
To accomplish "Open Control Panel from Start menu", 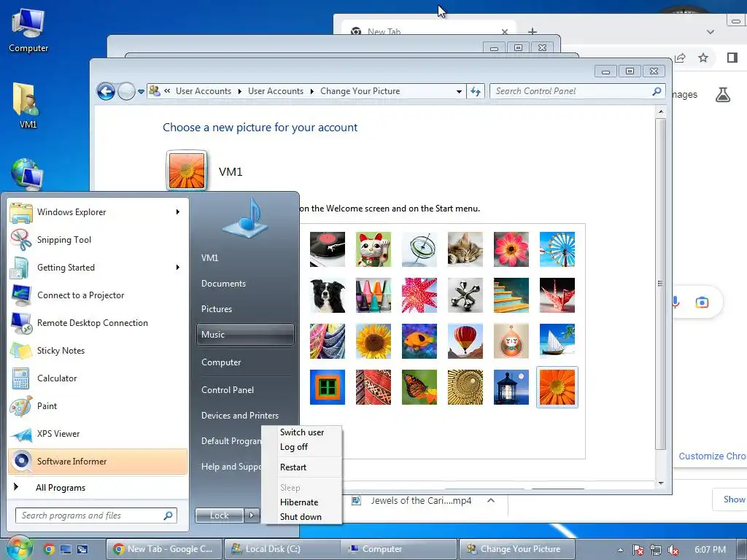I will 245,389.
